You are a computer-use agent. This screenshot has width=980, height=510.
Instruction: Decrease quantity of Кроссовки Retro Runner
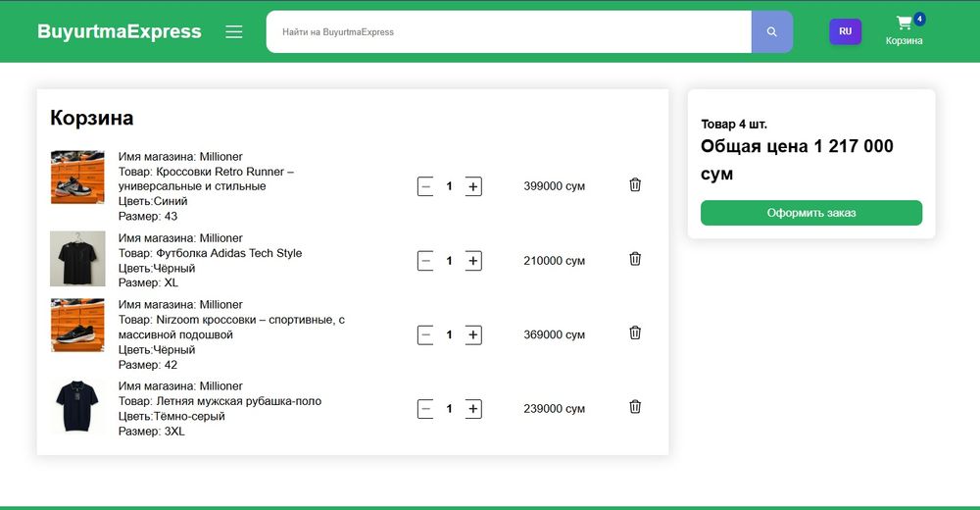pos(425,186)
